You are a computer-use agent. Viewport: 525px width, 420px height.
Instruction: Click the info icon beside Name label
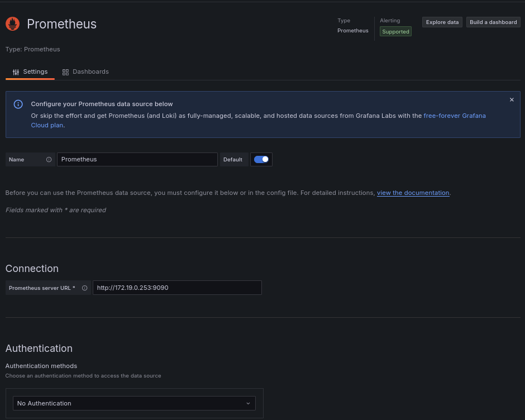point(49,159)
